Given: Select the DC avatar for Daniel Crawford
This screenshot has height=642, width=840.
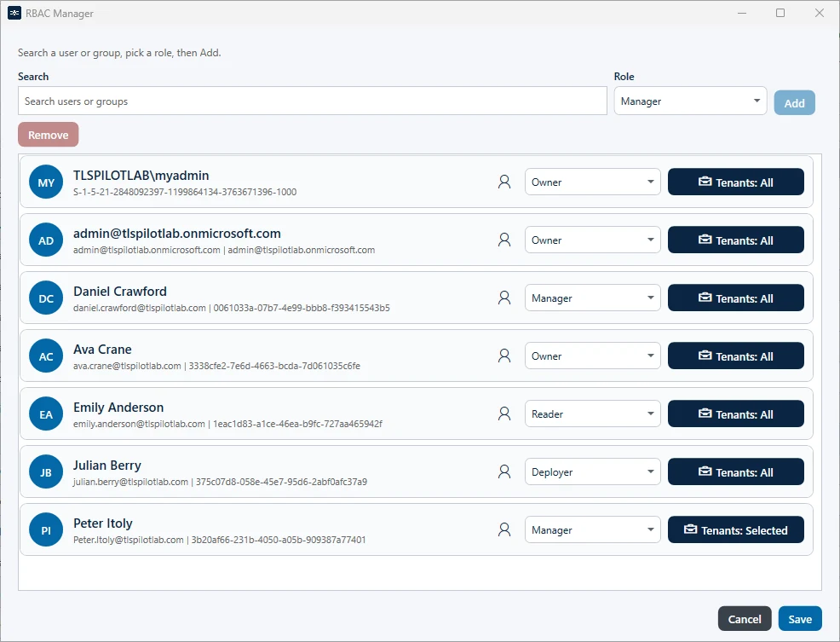Looking at the screenshot, I should click(x=46, y=298).
